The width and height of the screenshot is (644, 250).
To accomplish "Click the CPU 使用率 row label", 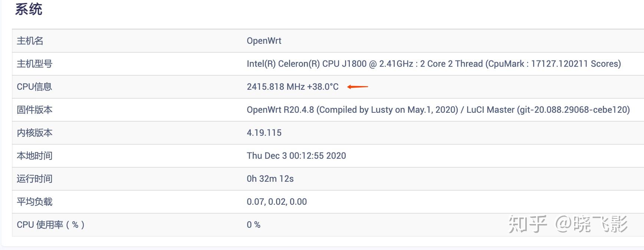I will coord(50,225).
